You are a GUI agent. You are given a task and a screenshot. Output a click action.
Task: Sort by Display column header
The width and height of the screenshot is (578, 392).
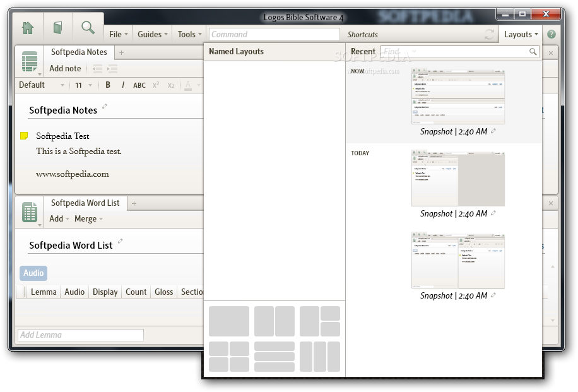(105, 292)
